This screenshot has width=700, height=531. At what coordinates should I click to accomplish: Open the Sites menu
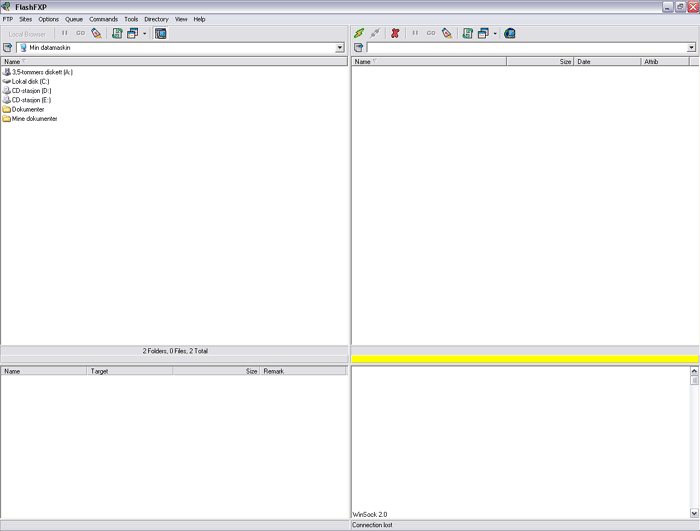(x=25, y=19)
